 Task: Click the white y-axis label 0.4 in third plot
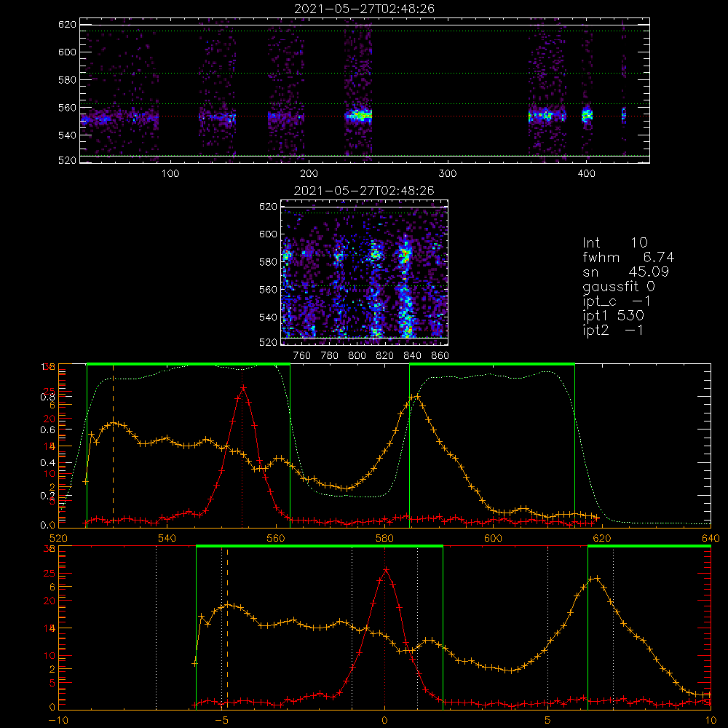pos(47,463)
